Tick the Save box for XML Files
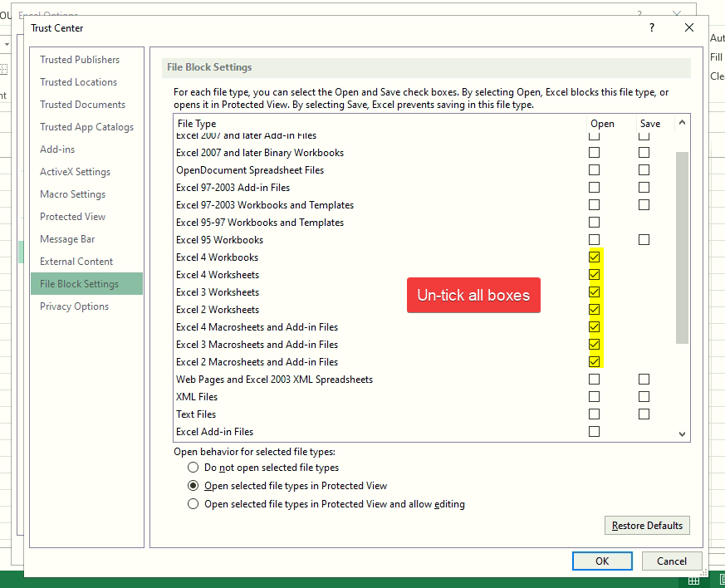725x588 pixels. (x=644, y=397)
